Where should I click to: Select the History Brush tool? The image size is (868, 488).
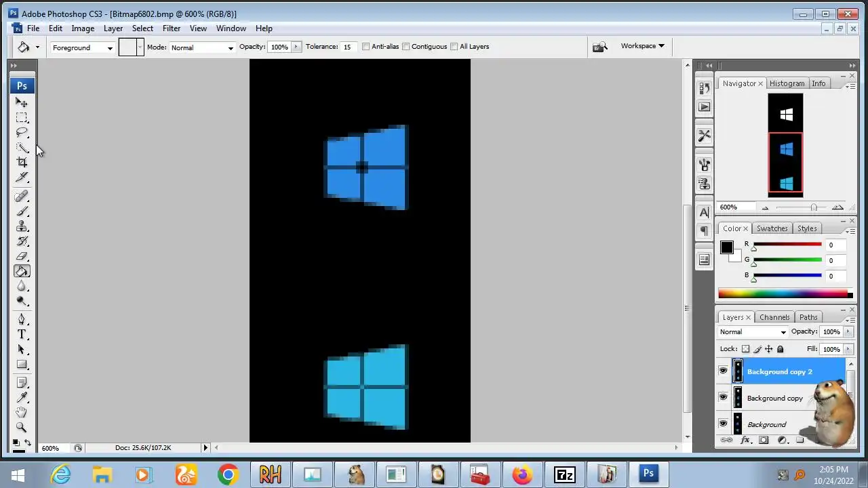[x=22, y=241]
